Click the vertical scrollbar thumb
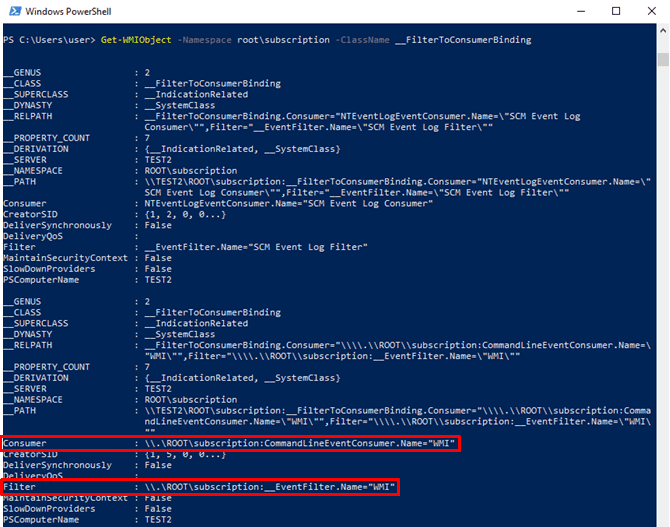Screen dimensions: 670x527 [x=663, y=59]
